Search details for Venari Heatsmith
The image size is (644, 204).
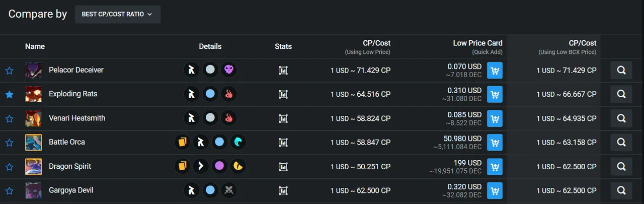621,118
